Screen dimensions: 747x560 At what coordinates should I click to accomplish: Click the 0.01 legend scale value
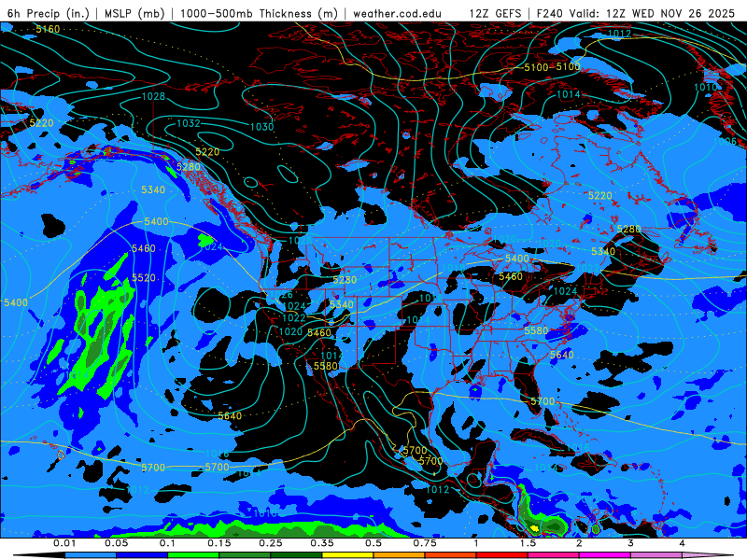tap(64, 543)
